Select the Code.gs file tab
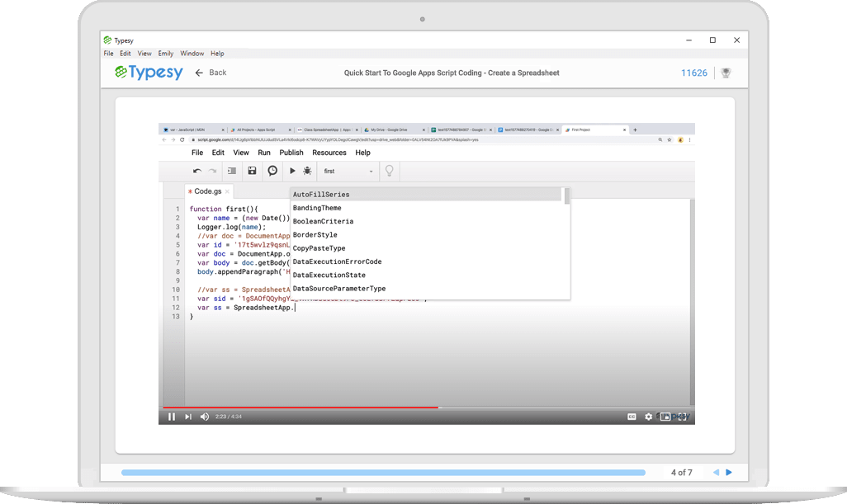 point(207,191)
